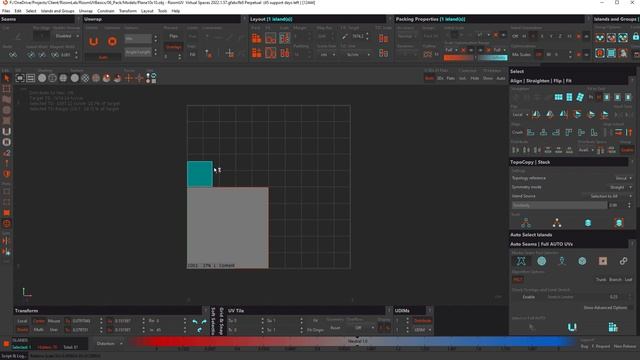Click the Optimize circle icon in Unwrap panel
Viewport: 640px width, 360px height.
pyautogui.click(x=112, y=41)
